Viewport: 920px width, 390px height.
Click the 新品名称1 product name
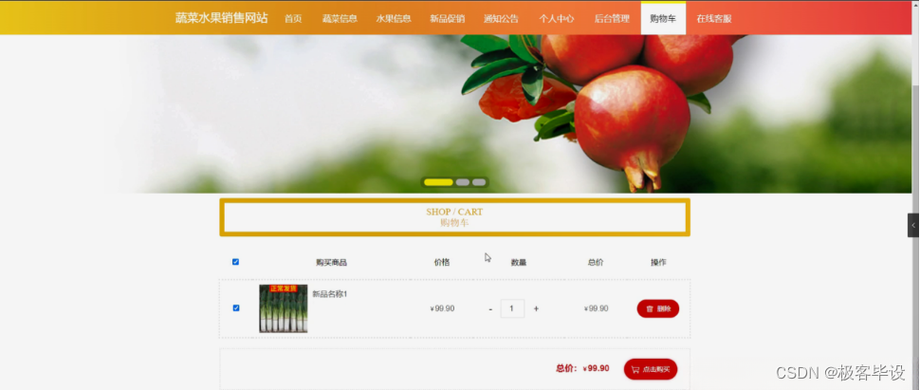(x=330, y=294)
